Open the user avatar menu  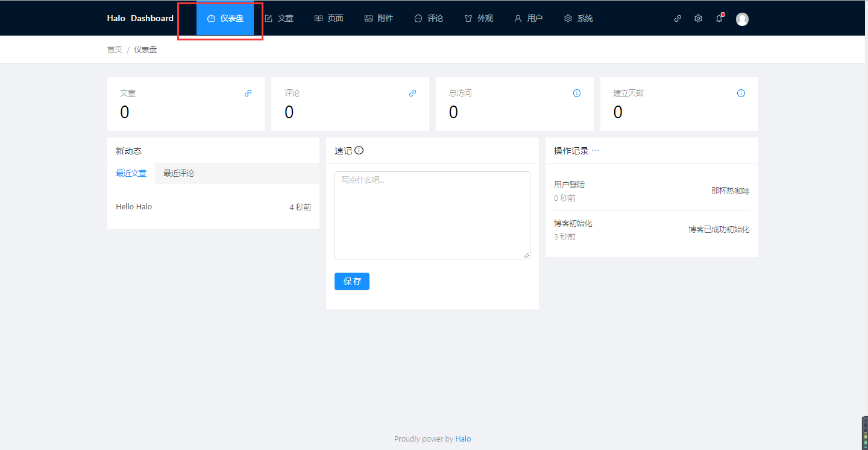(x=743, y=19)
